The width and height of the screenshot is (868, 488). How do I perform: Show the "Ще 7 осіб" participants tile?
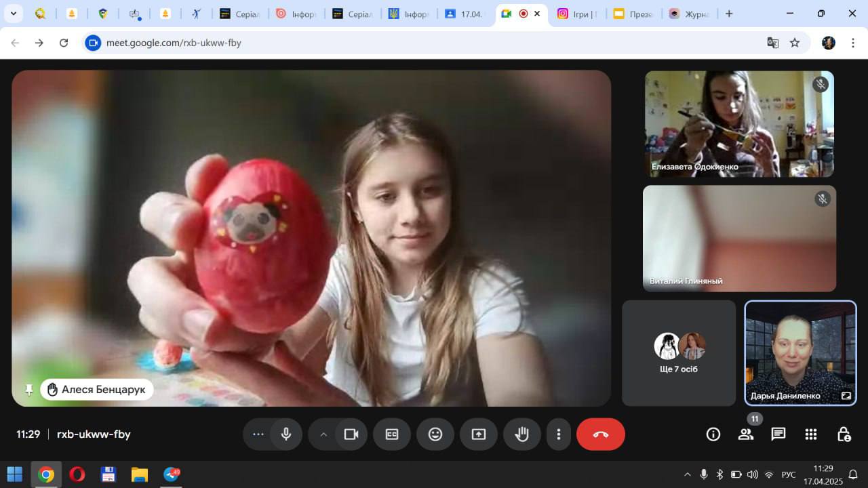tap(678, 353)
